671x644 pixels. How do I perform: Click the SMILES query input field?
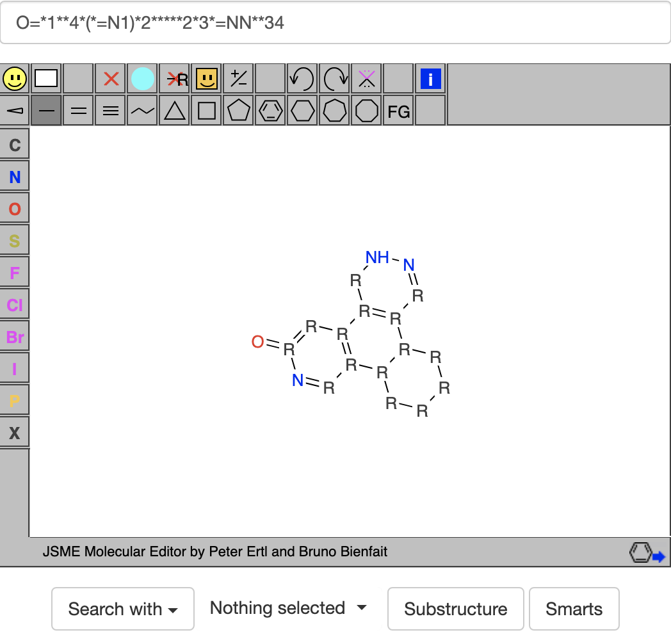(x=335, y=23)
